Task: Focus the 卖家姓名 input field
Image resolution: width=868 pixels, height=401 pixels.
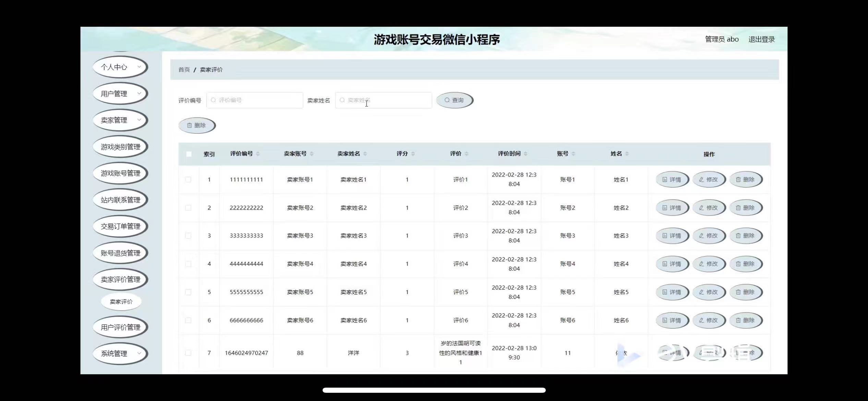Action: pos(384,100)
